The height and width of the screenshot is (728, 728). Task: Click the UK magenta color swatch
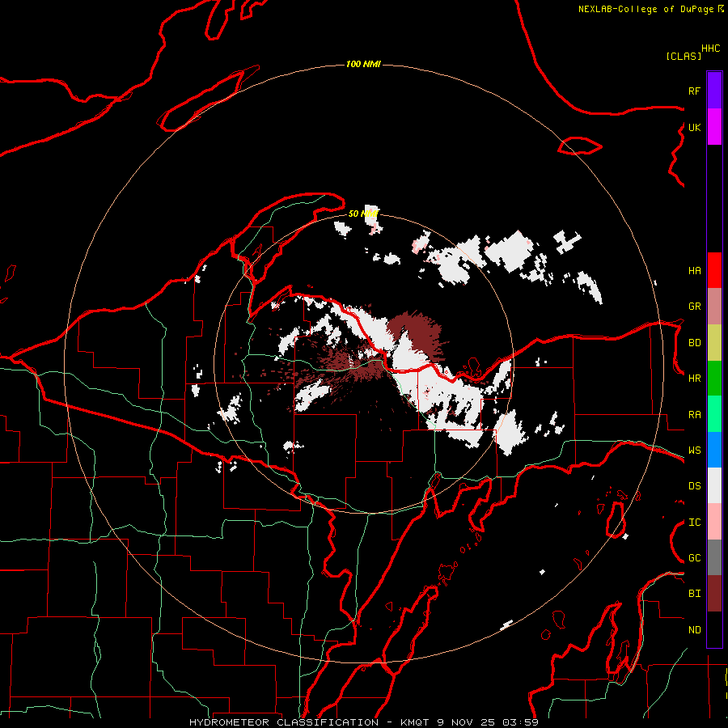coord(714,127)
